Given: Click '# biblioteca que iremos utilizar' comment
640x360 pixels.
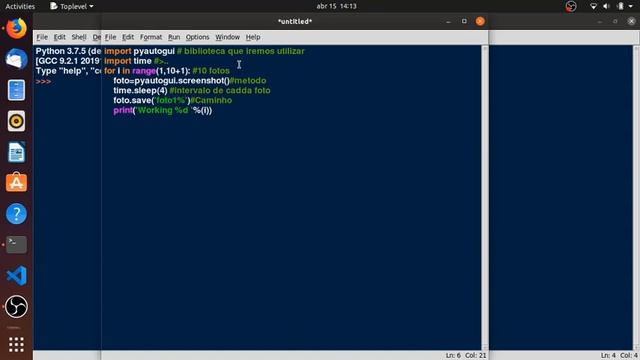Looking at the screenshot, I should [x=240, y=51].
